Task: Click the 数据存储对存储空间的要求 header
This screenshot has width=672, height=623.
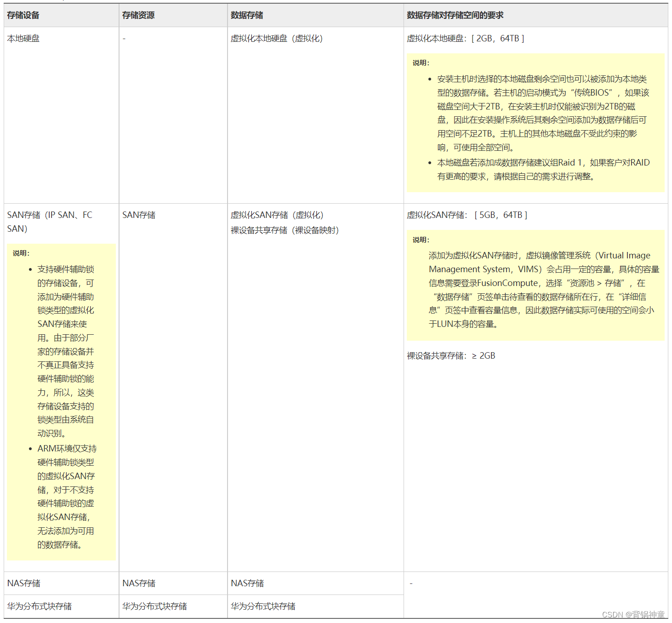Action: pos(455,15)
